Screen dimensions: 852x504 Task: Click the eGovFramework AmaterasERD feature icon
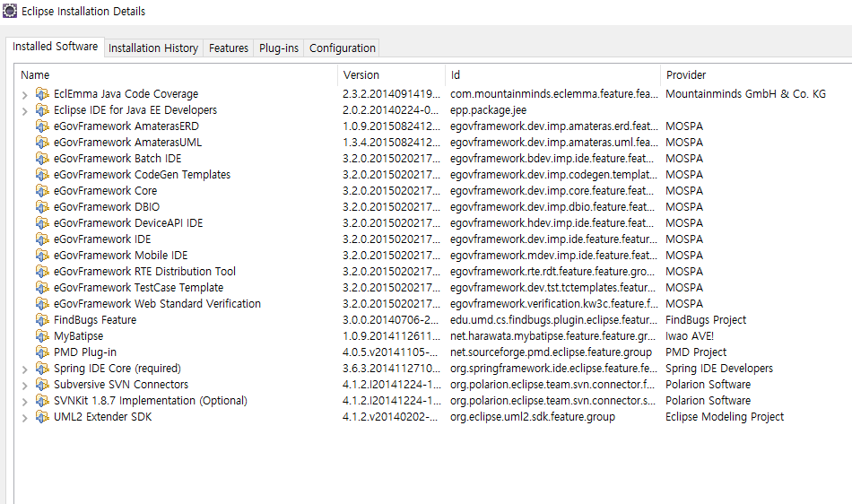42,126
